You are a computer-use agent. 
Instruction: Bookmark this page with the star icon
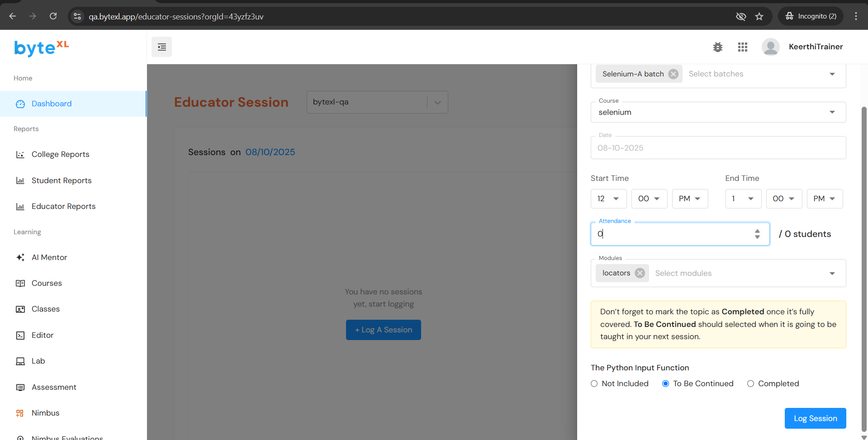coord(759,16)
